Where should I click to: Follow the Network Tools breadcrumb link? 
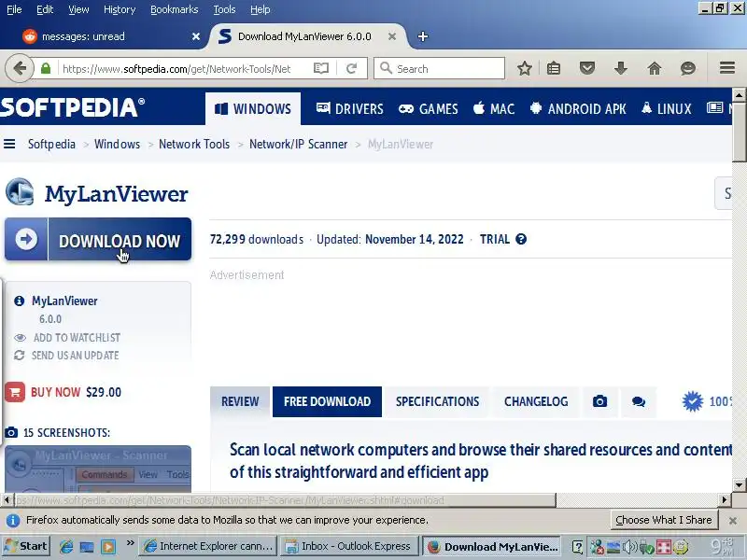(x=194, y=144)
